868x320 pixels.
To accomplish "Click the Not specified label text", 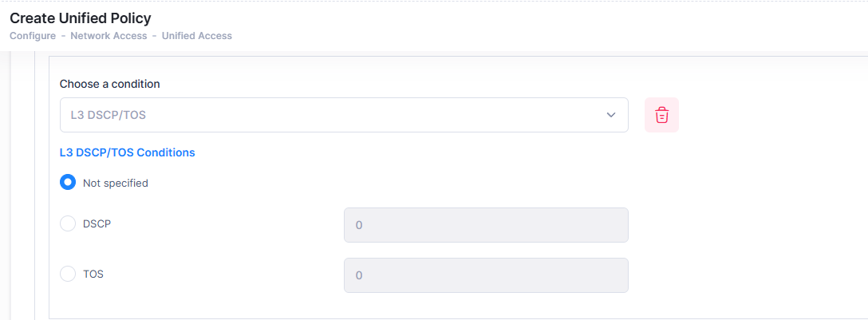I will 116,183.
